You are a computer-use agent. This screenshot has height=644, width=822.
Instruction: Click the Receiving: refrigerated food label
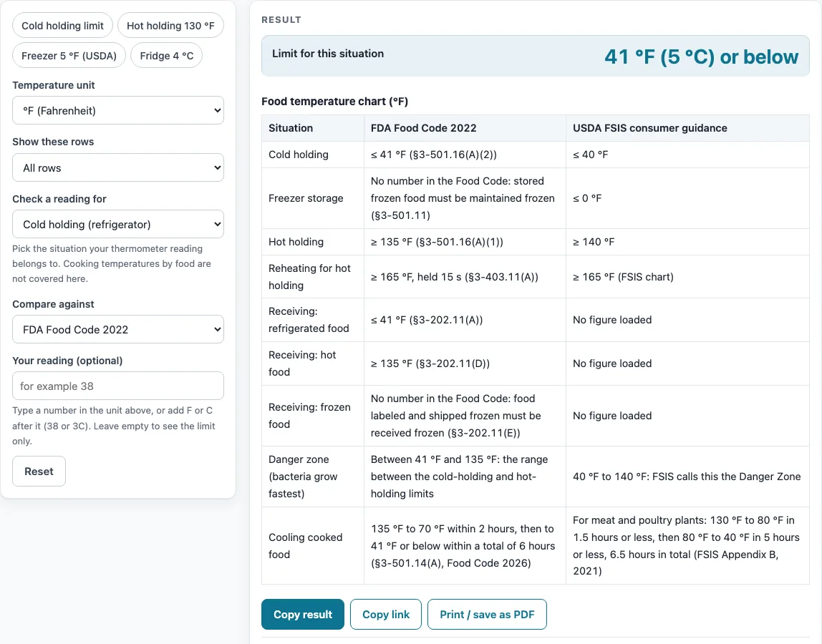(x=313, y=320)
